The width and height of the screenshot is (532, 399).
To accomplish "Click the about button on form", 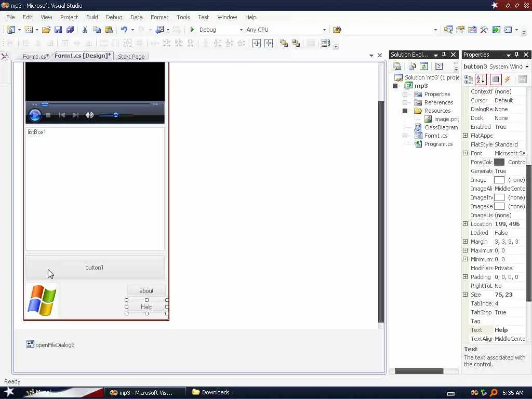I will tap(146, 291).
